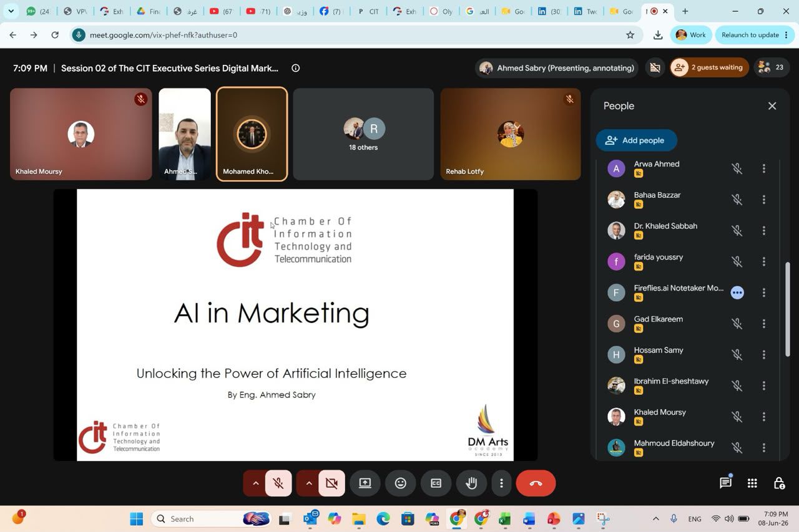799x532 pixels.
Task: Open more actions for Fireflies.ai Notetaker
Action: (763, 293)
